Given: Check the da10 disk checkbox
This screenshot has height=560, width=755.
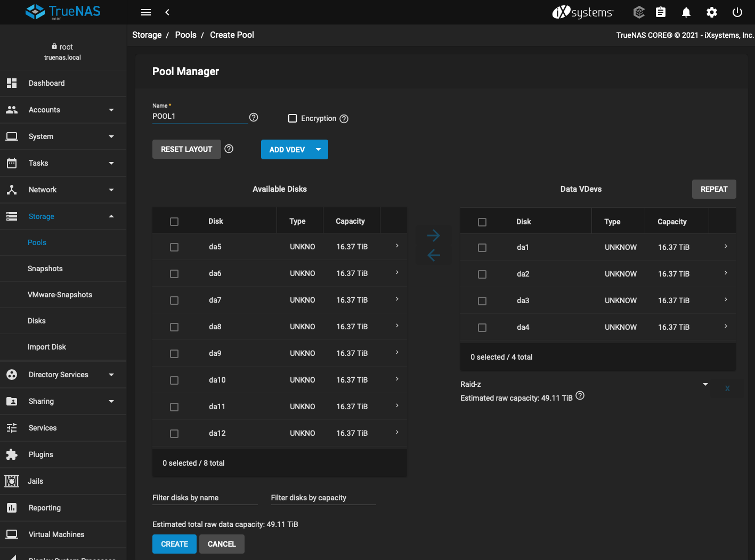Looking at the screenshot, I should tap(174, 380).
